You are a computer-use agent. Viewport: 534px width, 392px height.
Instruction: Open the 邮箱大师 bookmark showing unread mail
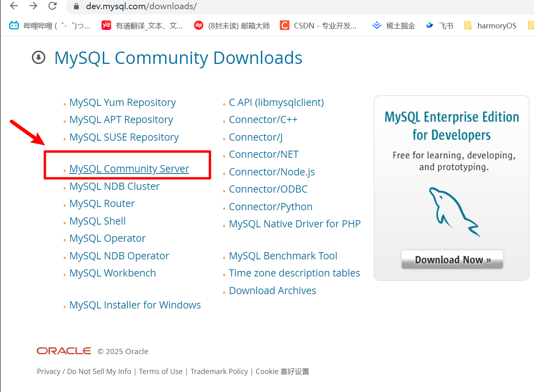click(x=199, y=25)
